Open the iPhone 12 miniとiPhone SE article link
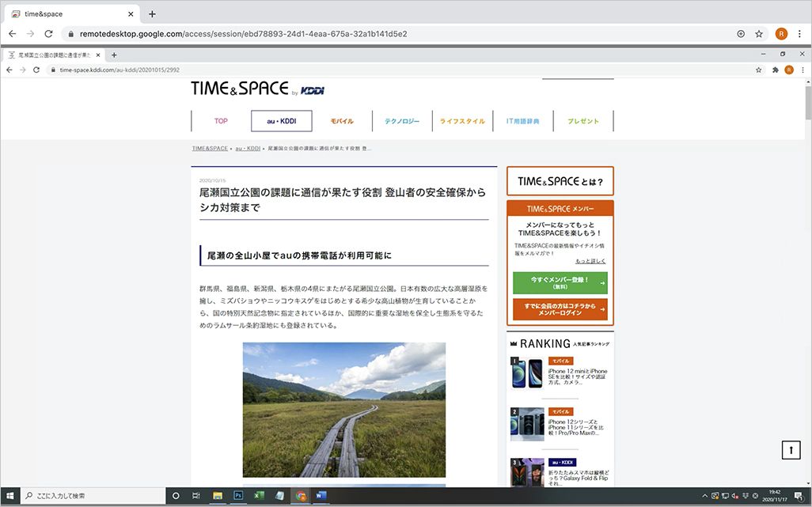 point(578,376)
